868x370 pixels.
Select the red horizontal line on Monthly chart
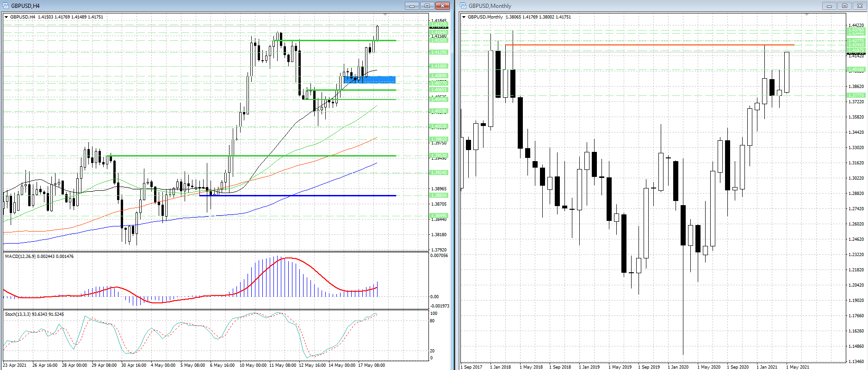(x=648, y=45)
